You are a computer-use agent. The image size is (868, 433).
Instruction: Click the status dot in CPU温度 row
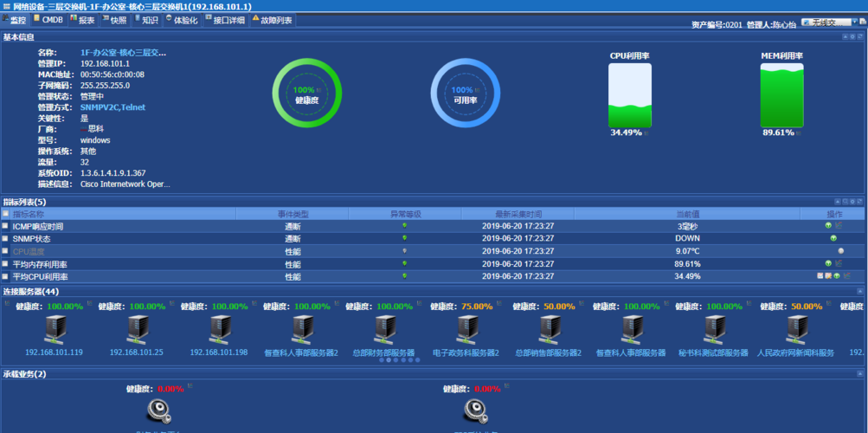point(404,251)
